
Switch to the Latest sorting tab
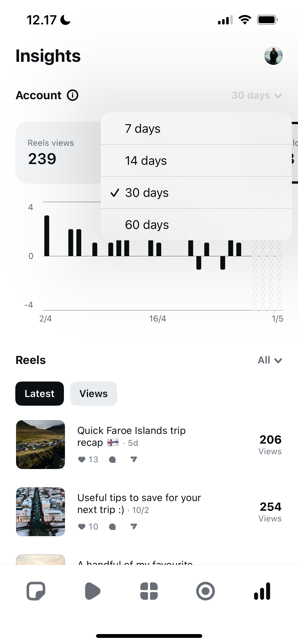click(39, 393)
